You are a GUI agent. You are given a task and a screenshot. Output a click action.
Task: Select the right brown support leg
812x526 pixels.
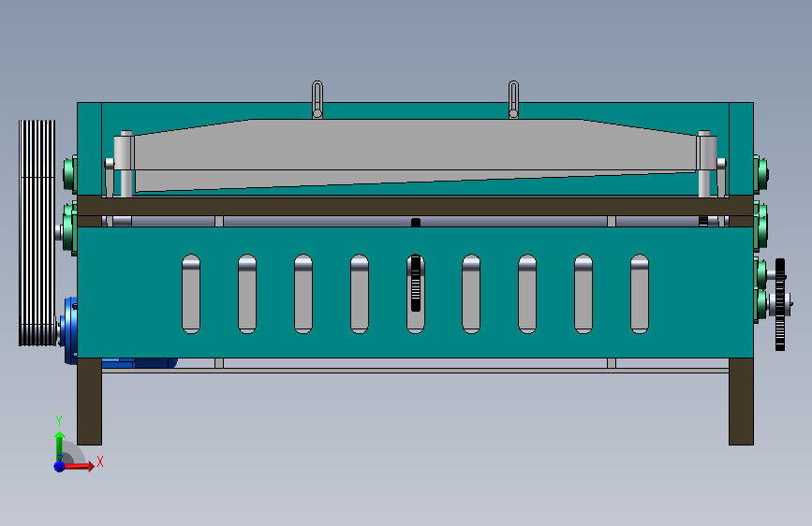coord(741,402)
